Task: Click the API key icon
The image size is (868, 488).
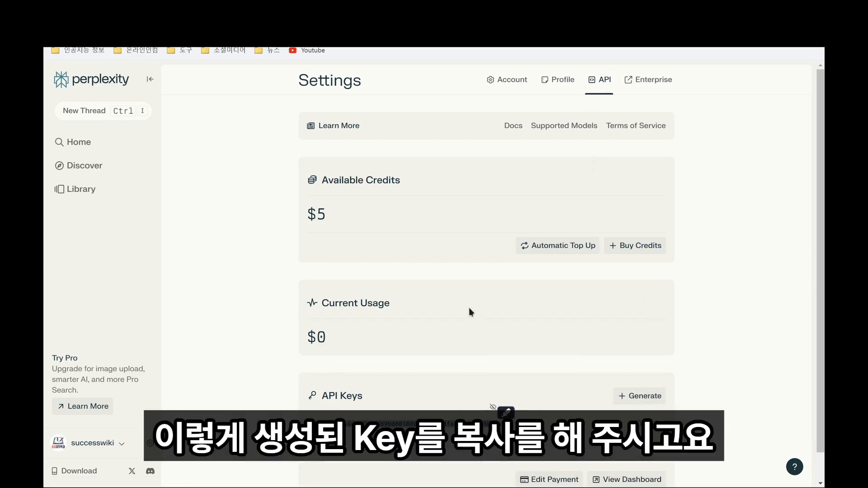Action: 312,395
